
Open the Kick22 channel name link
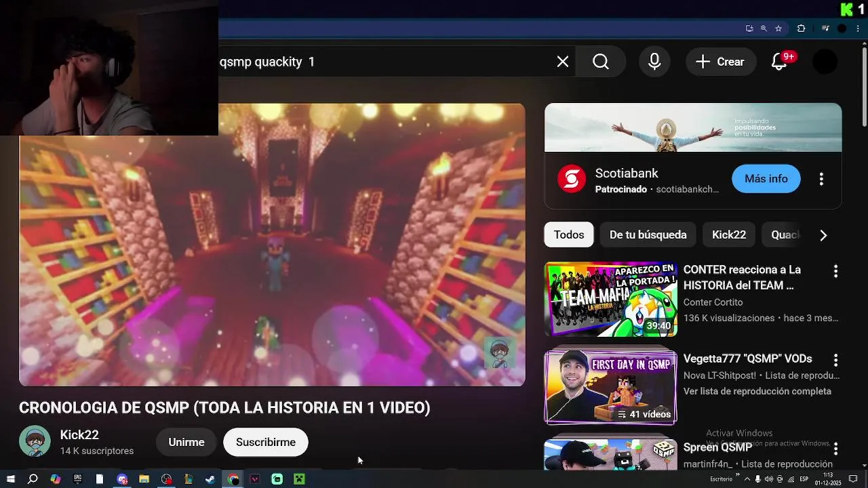tap(79, 435)
